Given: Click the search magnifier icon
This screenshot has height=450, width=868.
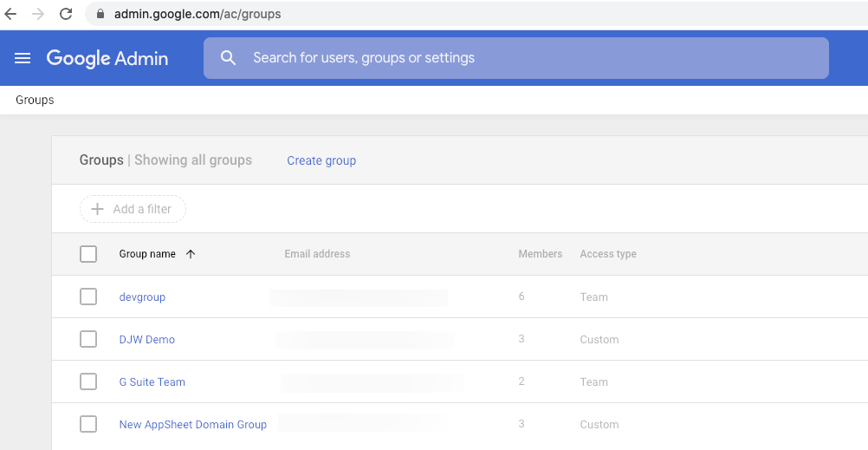Looking at the screenshot, I should [x=228, y=57].
